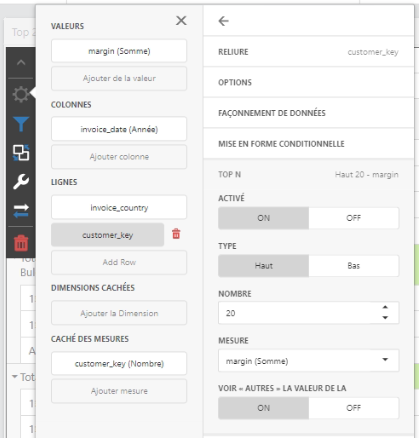Increase Nombre using the up spinner arrow

point(385,307)
